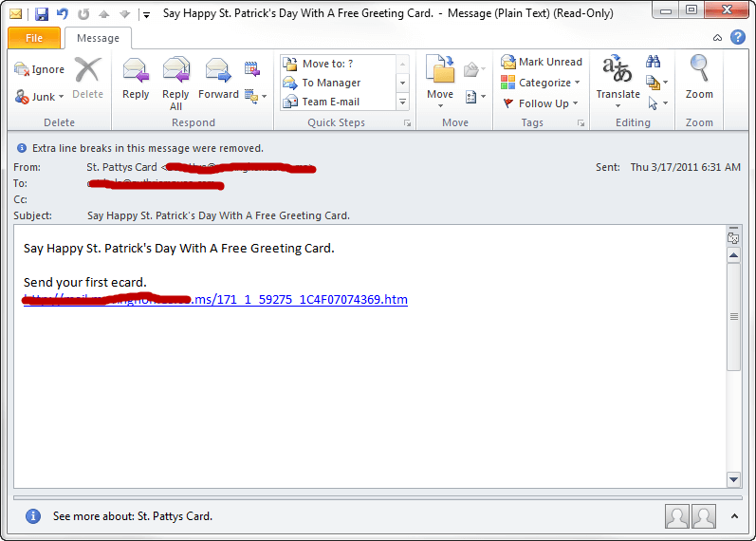Open the Customize Quick Access Toolbar dropdown
Viewport: 756px width, 541px height.
(x=147, y=15)
